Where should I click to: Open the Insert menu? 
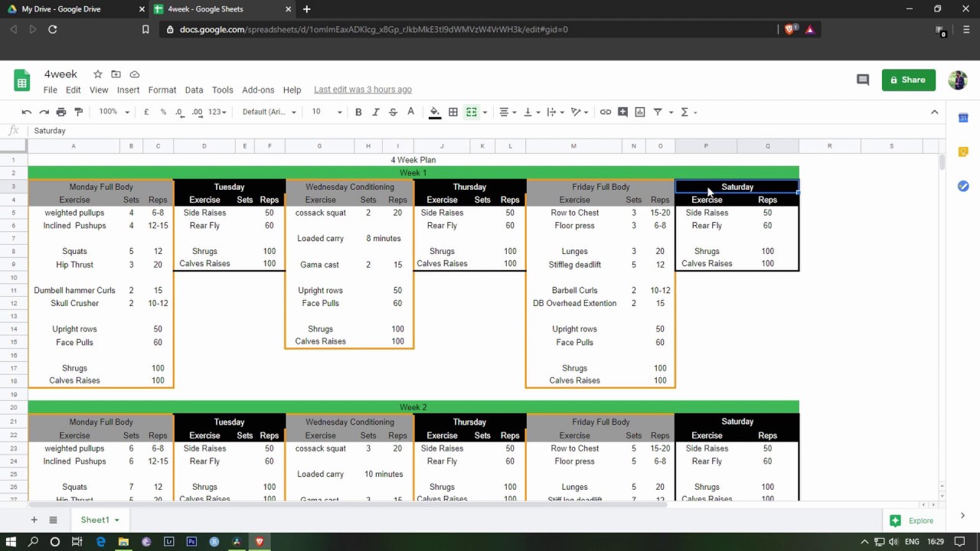point(128,90)
